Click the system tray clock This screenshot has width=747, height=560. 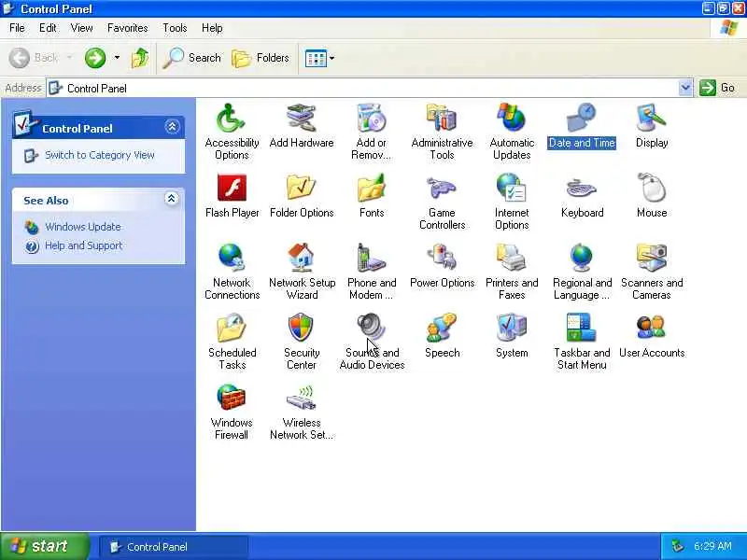712,546
